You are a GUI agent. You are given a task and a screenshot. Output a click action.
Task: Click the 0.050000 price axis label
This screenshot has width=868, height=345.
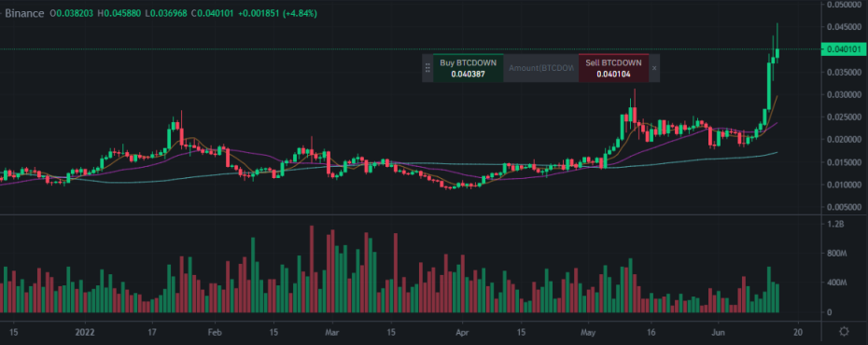pos(844,5)
